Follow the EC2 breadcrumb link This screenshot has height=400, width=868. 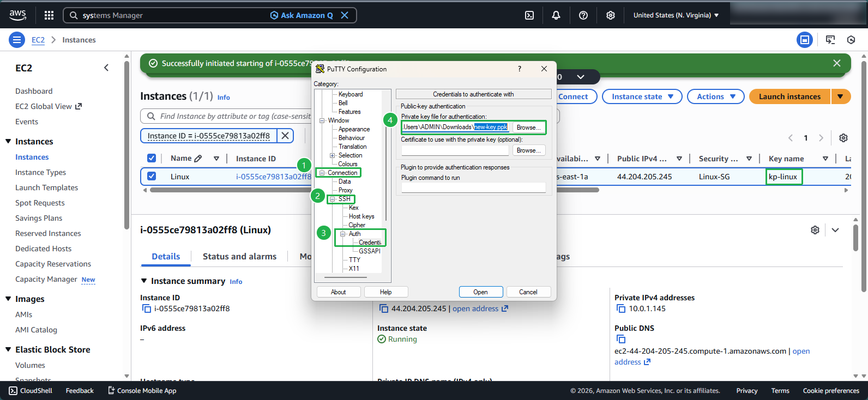point(38,40)
